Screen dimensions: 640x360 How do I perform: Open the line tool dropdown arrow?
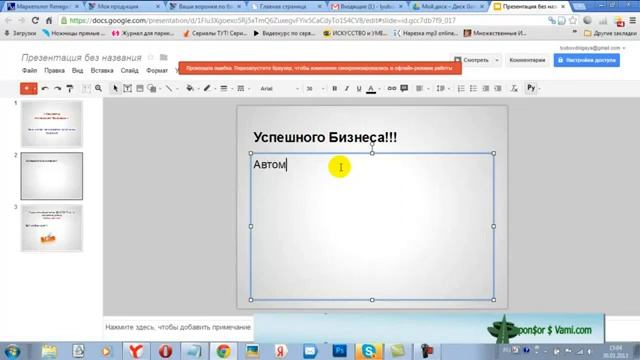pyautogui.click(x=177, y=89)
